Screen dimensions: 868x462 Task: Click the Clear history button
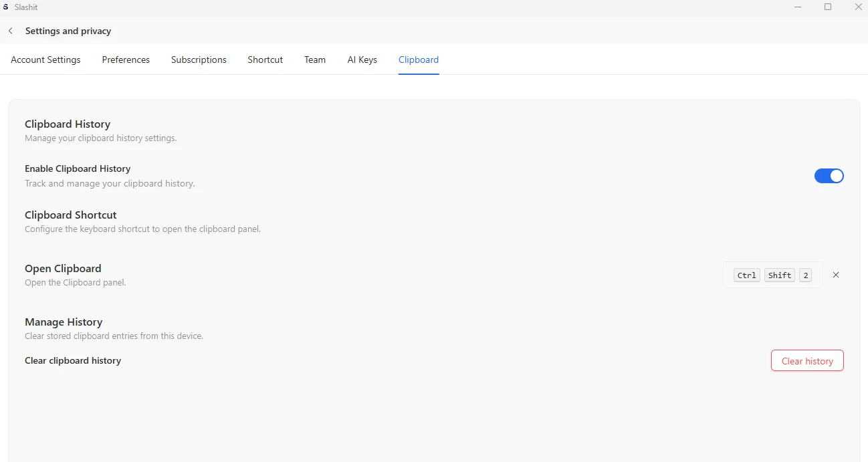[807, 360]
